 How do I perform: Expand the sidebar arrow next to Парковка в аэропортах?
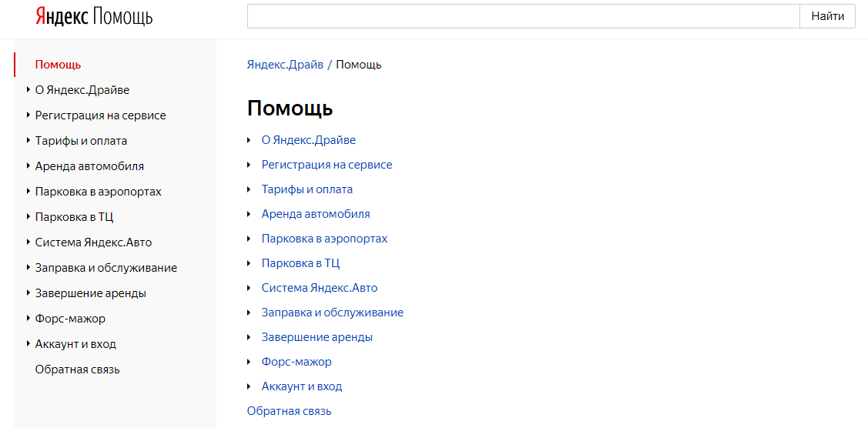pyautogui.click(x=28, y=192)
